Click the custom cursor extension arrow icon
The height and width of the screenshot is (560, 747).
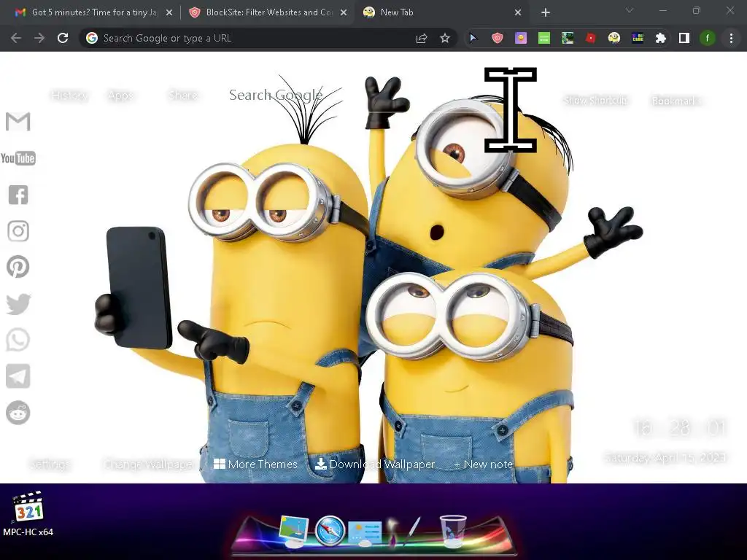pos(473,38)
